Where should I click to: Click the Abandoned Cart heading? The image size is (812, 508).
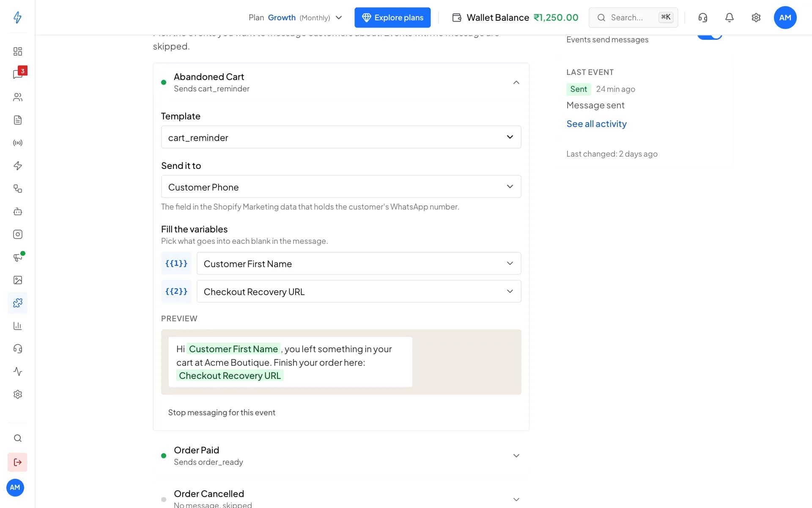pos(209,77)
